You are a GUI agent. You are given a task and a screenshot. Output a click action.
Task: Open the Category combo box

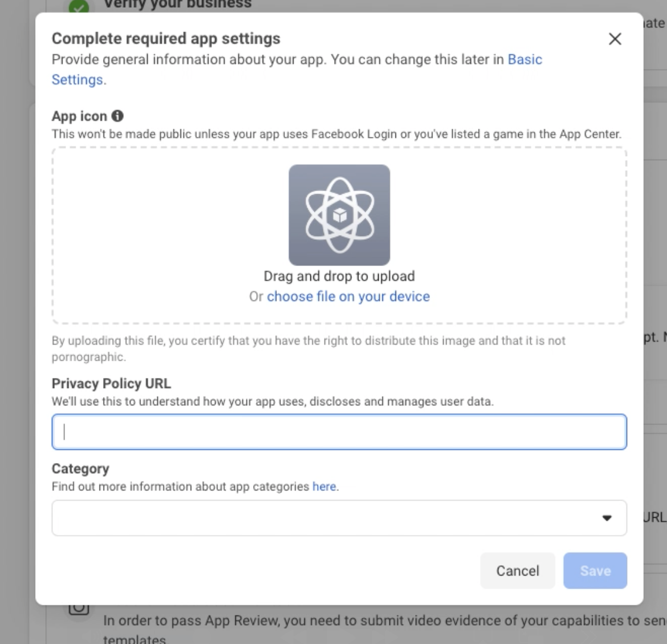(x=339, y=518)
